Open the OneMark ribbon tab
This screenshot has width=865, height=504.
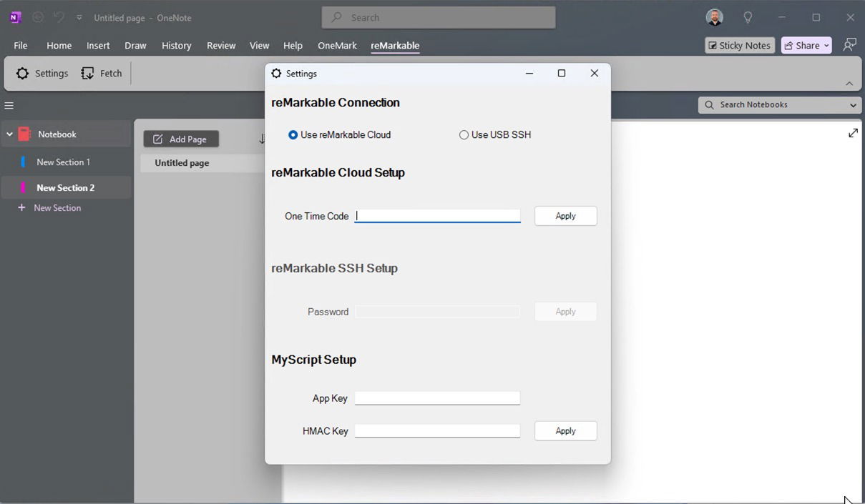337,45
